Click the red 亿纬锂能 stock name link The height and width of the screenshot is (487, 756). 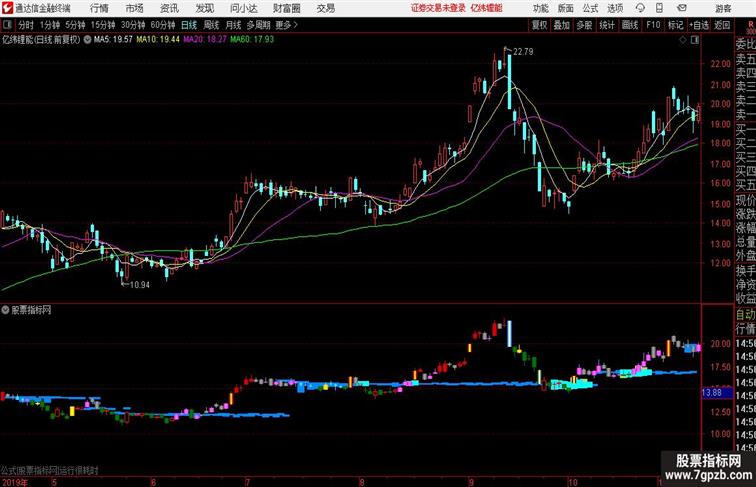tap(486, 8)
